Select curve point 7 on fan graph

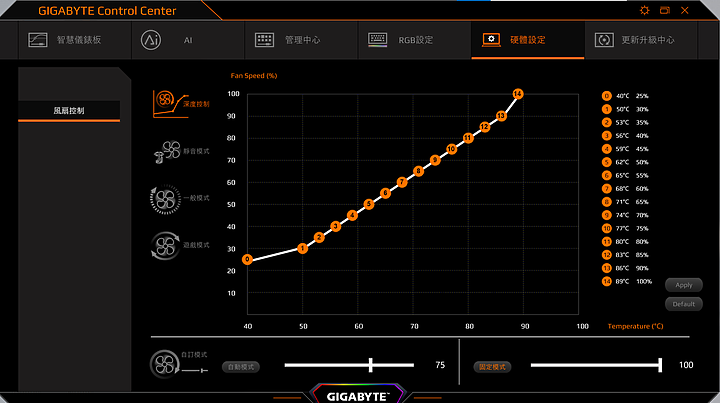402,182
